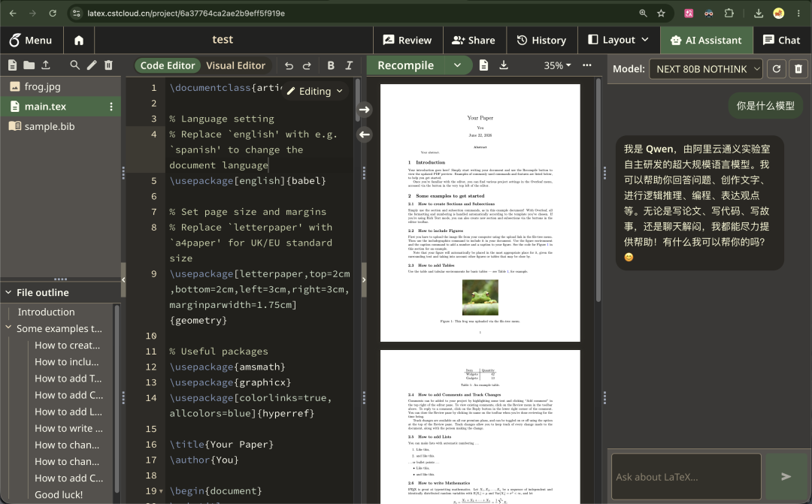This screenshot has width=812, height=504.
Task: Fold the begin document block at line 19
Action: tap(161, 491)
